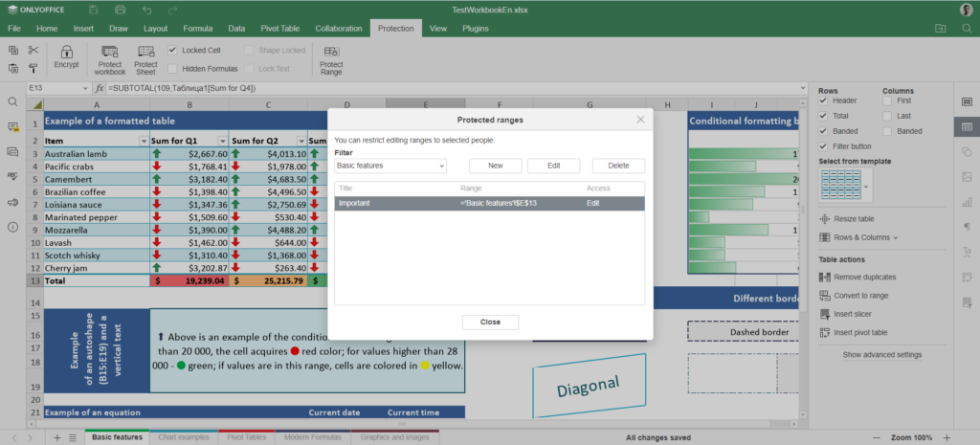980x445 pixels.
Task: Toggle Locked Cell checkbox
Action: pyautogui.click(x=172, y=50)
